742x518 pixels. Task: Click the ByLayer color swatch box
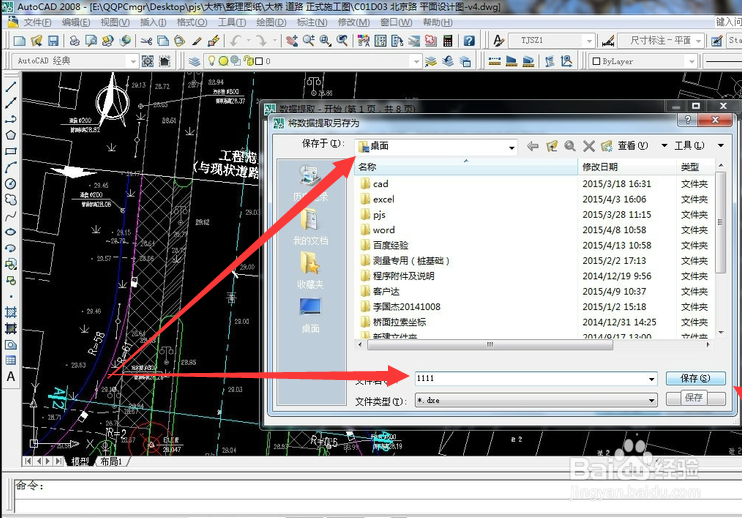(596, 61)
